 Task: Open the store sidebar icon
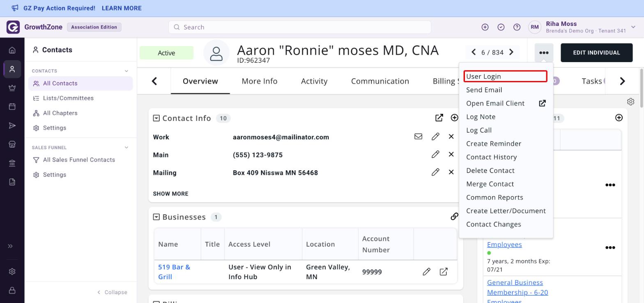(12, 144)
